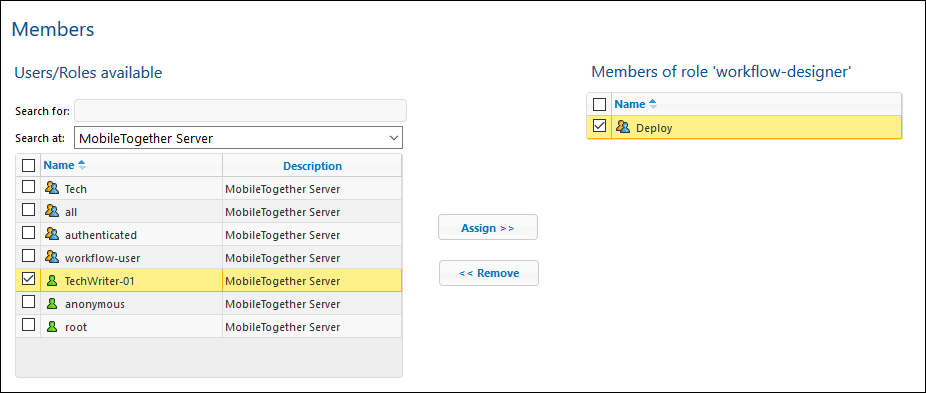Uncheck the TechWriter-01 row checkbox
The height and width of the screenshot is (393, 926).
(28, 279)
